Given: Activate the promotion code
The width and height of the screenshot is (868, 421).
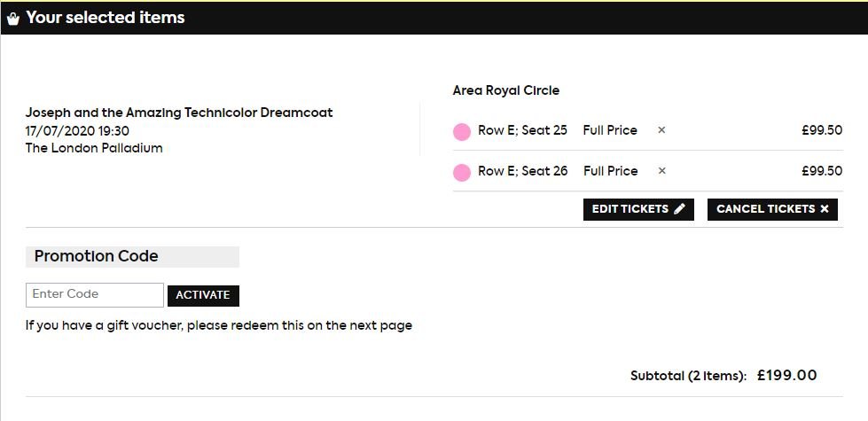Looking at the screenshot, I should (203, 295).
